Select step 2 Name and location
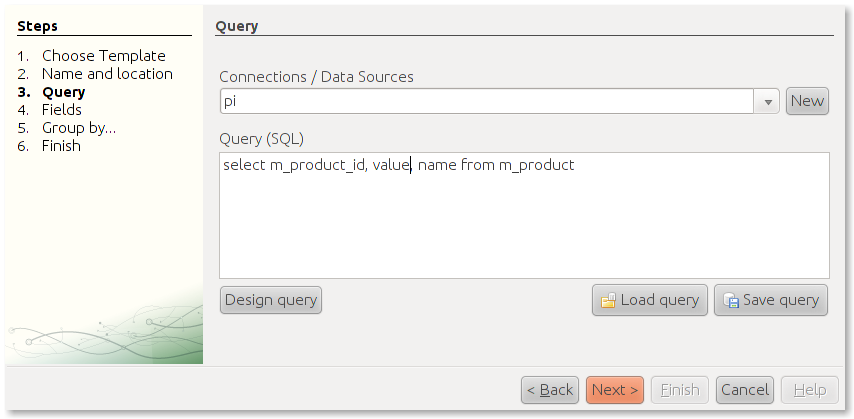 point(107,74)
